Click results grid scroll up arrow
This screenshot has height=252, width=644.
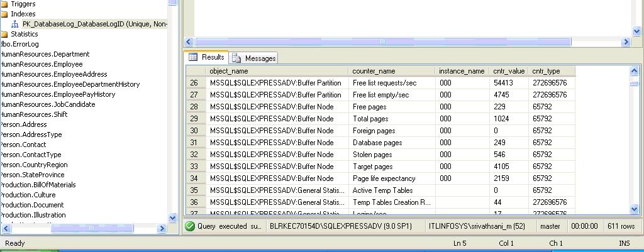(x=634, y=71)
